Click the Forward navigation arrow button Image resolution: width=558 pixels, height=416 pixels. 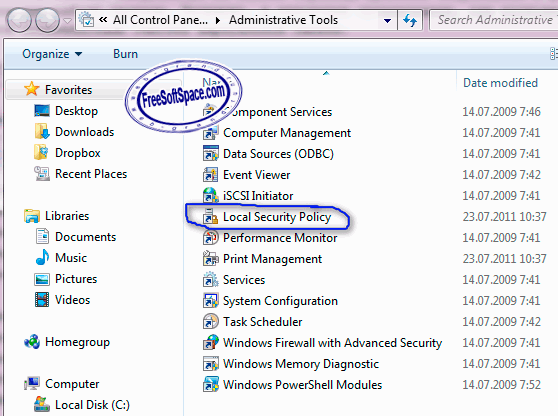[48, 20]
